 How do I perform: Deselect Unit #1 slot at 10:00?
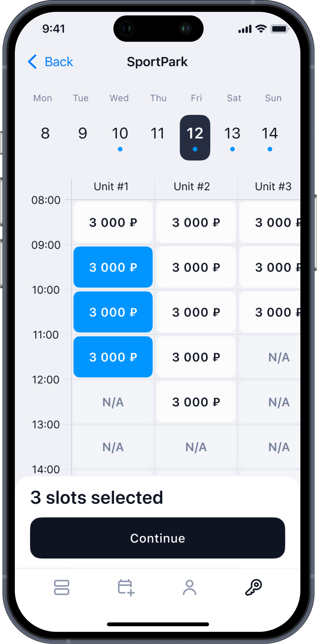click(113, 312)
